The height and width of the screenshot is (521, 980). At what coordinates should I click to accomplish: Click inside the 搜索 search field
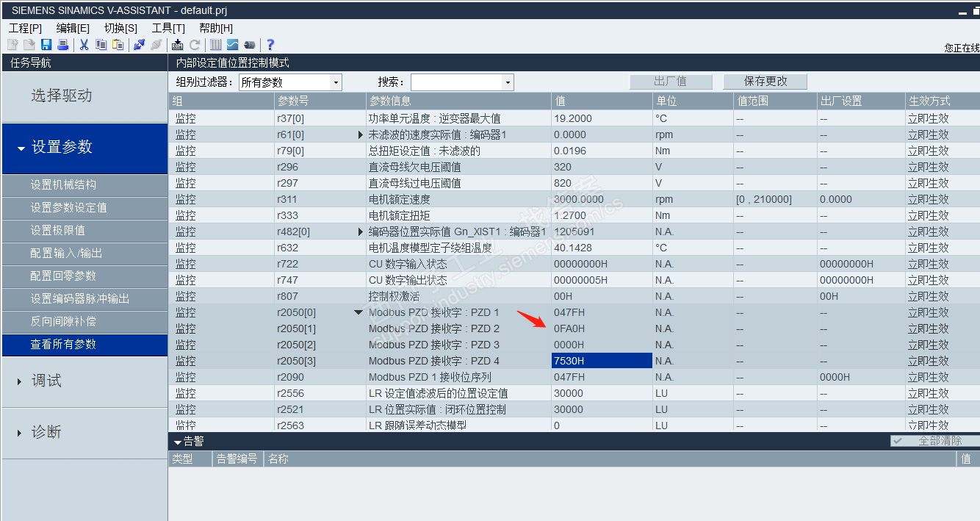coord(456,82)
